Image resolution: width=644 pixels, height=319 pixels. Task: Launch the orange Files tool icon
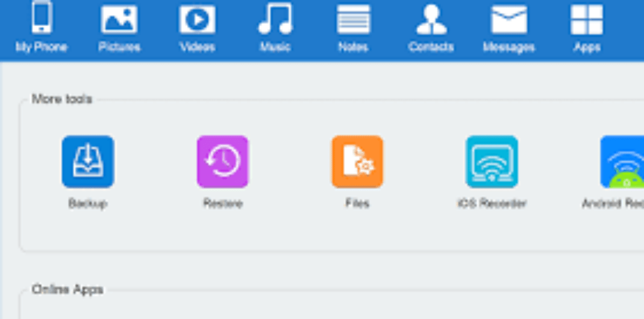[x=357, y=162]
